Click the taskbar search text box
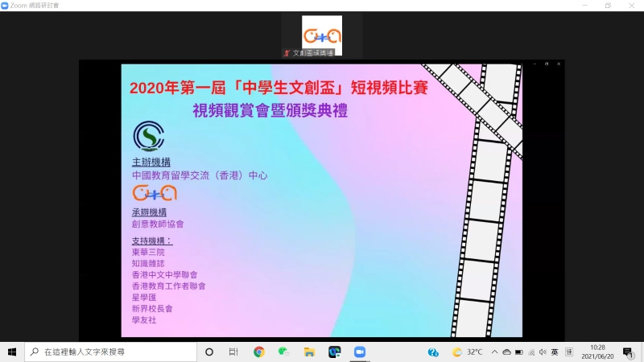This screenshot has width=644, height=362. 111,352
